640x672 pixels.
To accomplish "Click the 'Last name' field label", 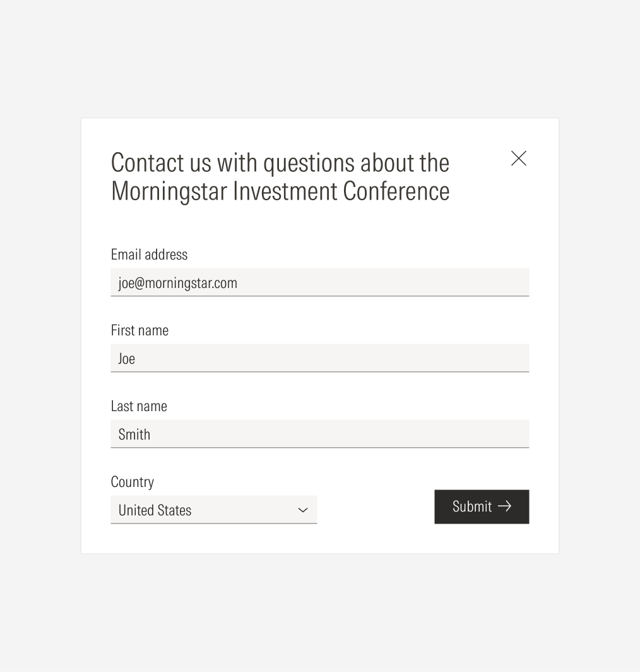I will [139, 405].
